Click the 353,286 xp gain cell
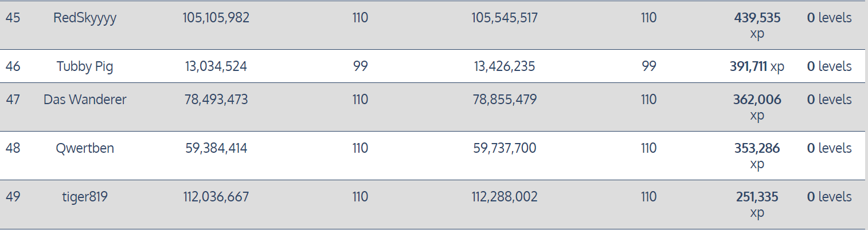The width and height of the screenshot is (868, 230). [757, 156]
